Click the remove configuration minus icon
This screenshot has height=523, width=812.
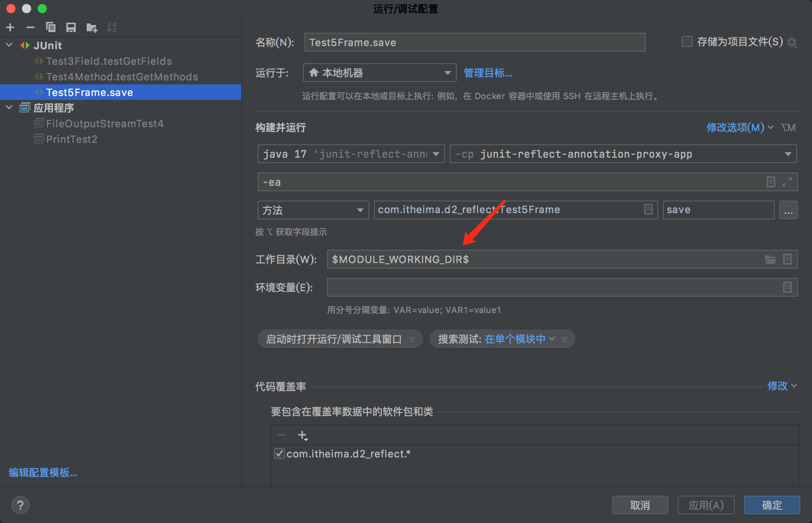(30, 27)
